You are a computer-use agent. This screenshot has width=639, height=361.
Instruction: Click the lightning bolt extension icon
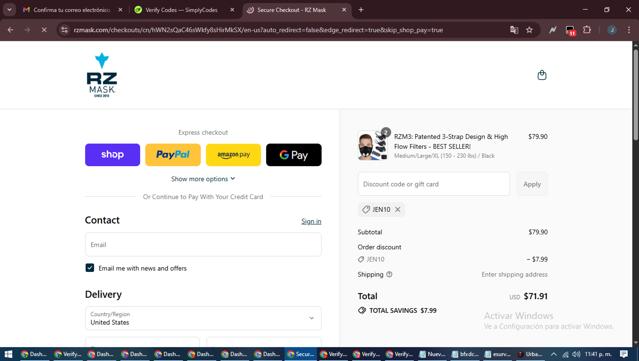(x=553, y=30)
